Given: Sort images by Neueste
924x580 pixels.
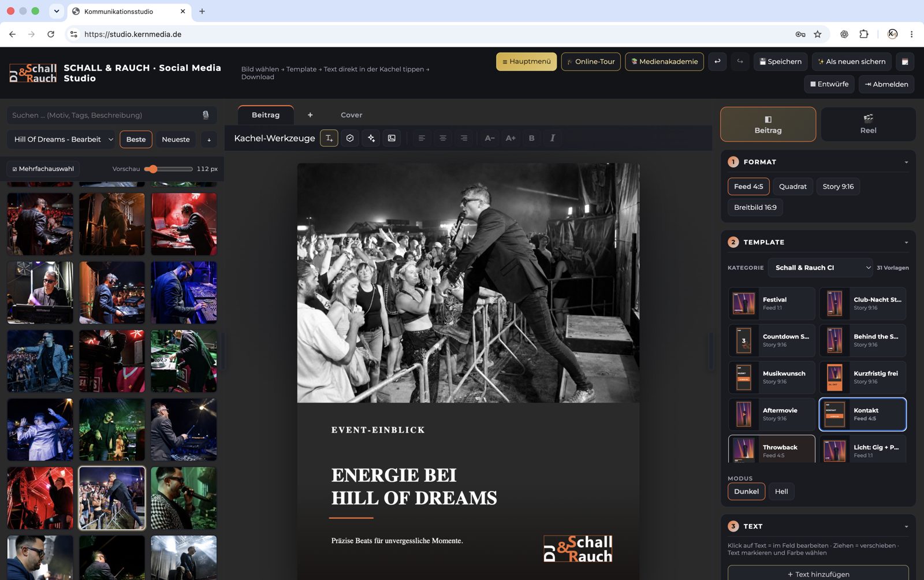Looking at the screenshot, I should 176,139.
